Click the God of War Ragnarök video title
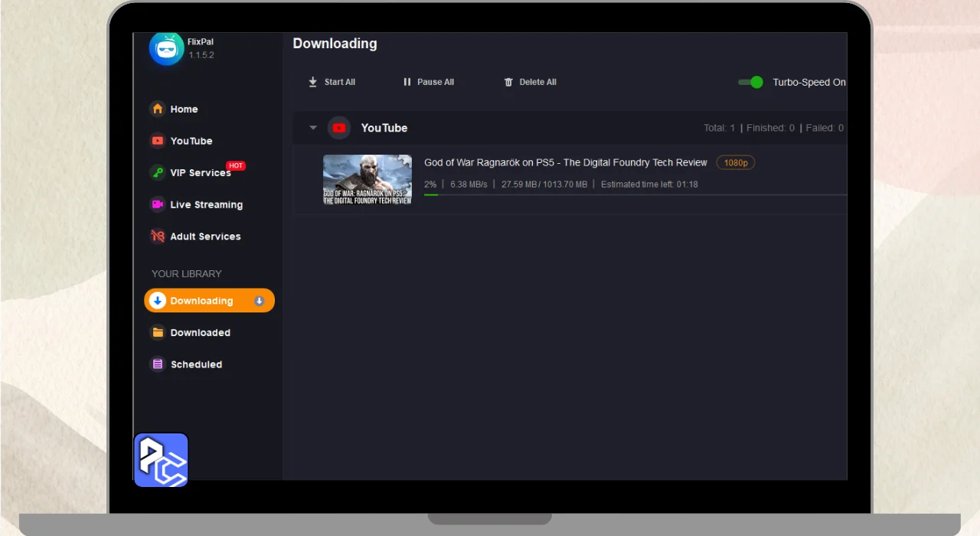Image resolution: width=980 pixels, height=536 pixels. click(566, 163)
